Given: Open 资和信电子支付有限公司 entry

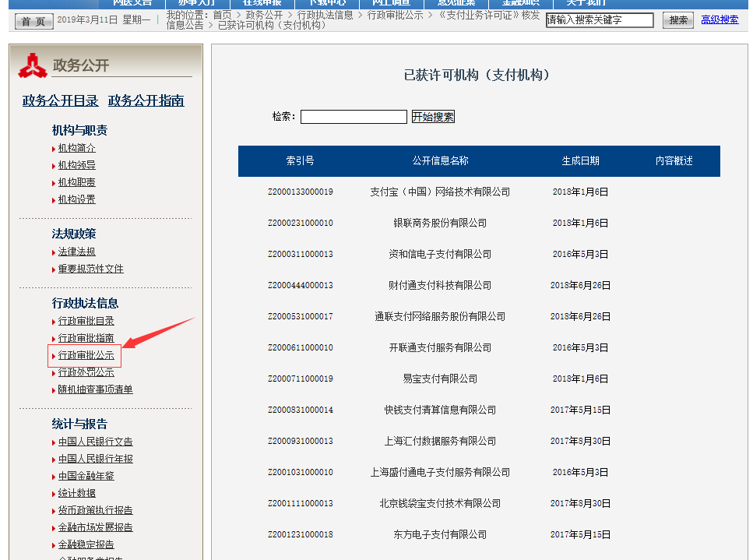Looking at the screenshot, I should pyautogui.click(x=441, y=255).
